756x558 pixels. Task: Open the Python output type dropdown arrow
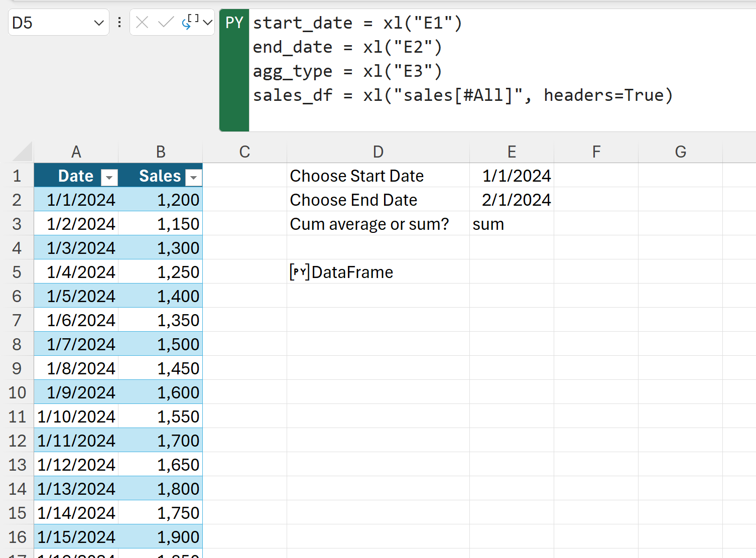(207, 23)
